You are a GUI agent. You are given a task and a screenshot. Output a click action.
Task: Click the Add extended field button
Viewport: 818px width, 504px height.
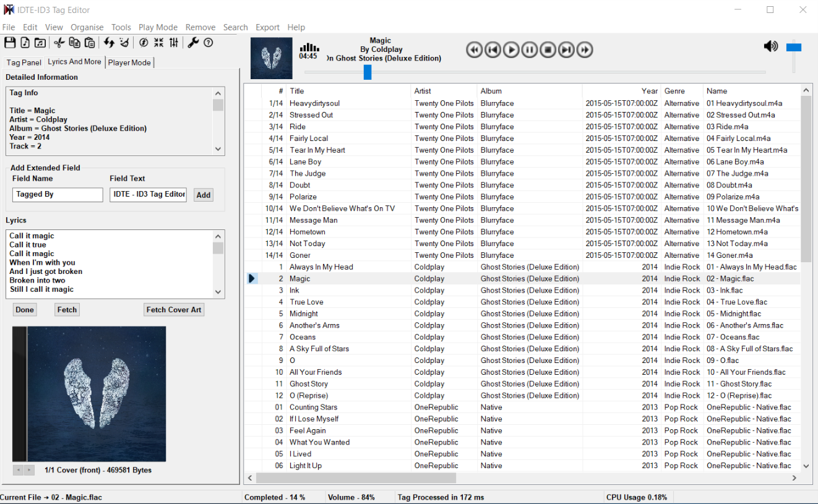[x=204, y=195]
